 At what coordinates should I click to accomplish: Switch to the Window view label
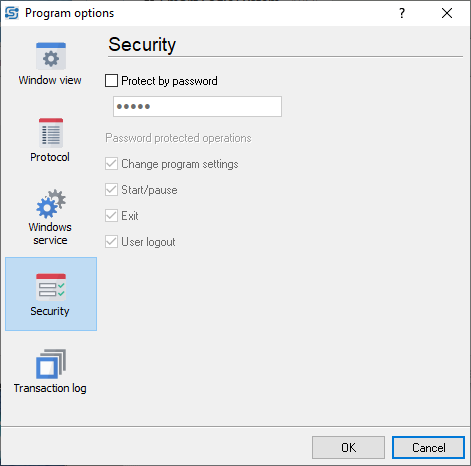click(50, 80)
